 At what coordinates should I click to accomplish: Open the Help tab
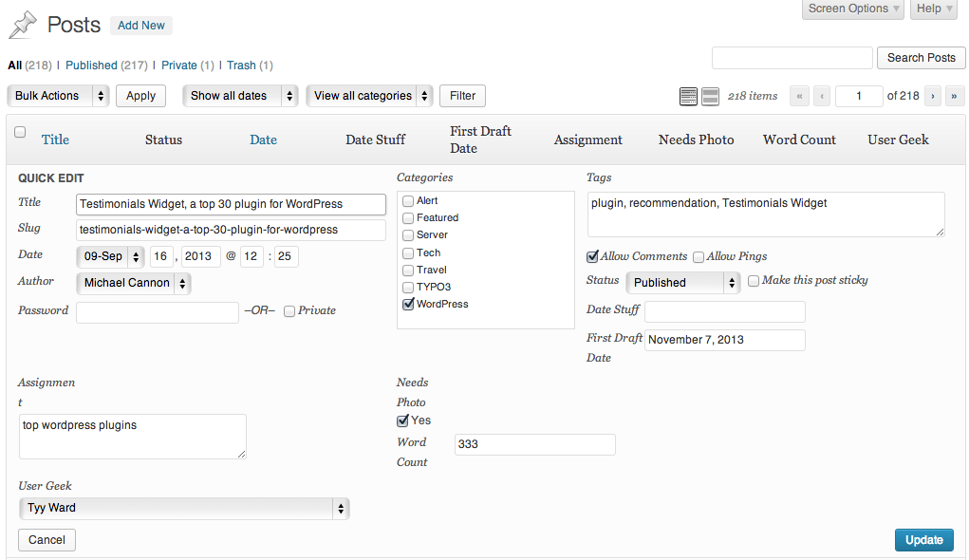click(936, 9)
